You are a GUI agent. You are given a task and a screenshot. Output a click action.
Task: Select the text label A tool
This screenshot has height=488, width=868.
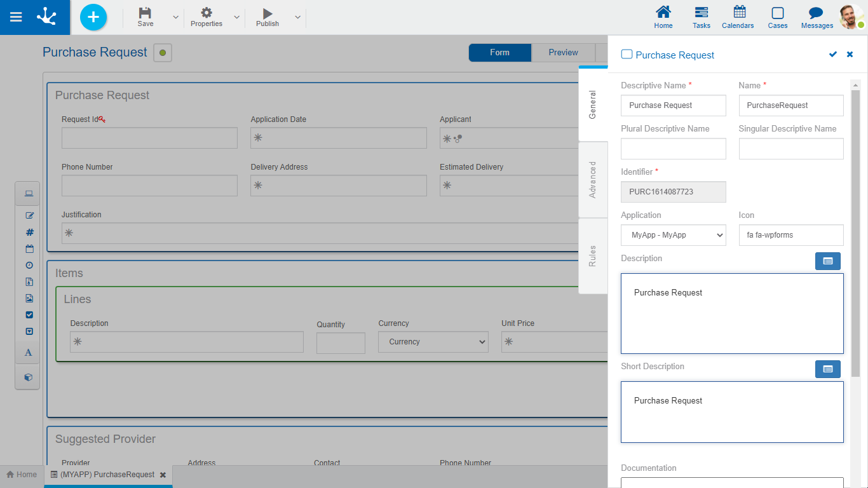[x=29, y=353]
